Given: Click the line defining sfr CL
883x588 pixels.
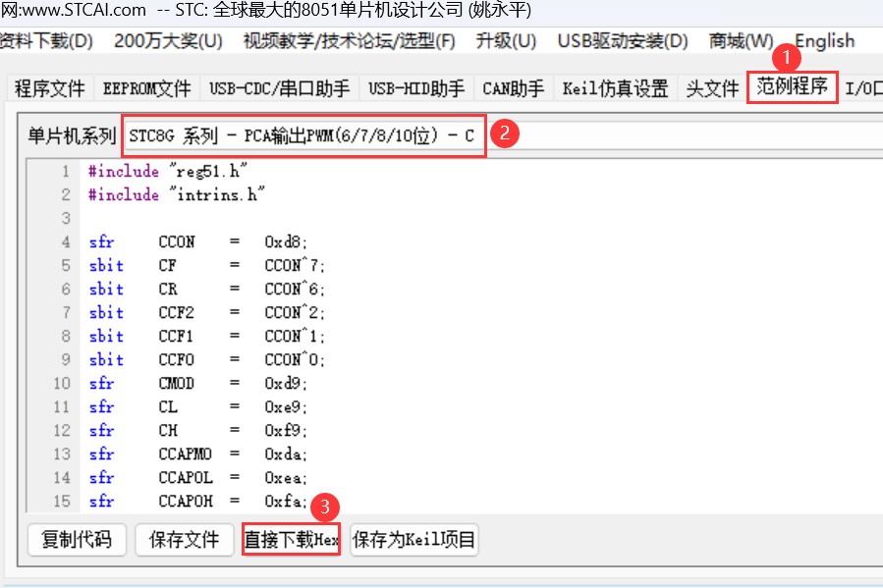Looking at the screenshot, I should 198,406.
